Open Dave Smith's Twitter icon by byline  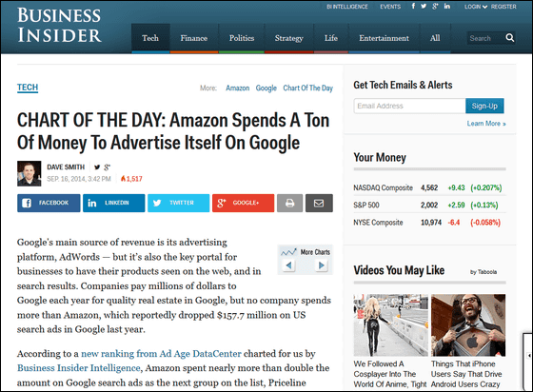pyautogui.click(x=97, y=167)
